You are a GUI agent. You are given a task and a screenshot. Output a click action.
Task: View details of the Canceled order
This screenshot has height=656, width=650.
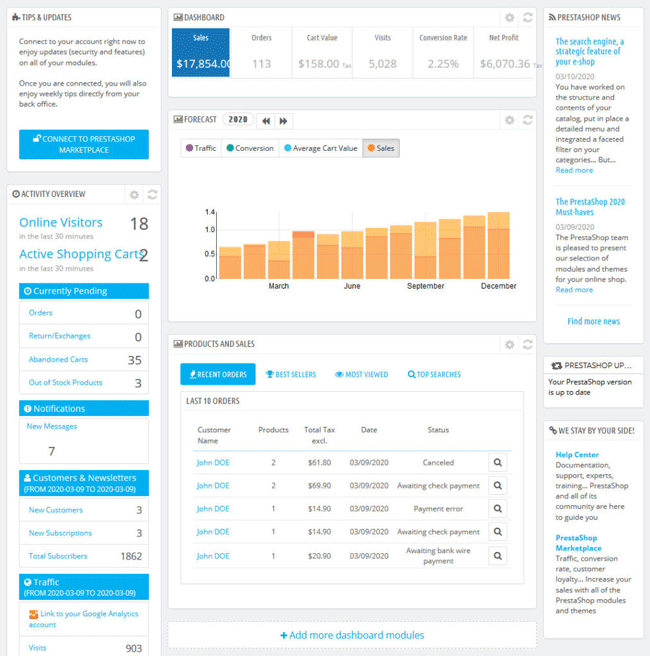(x=497, y=462)
